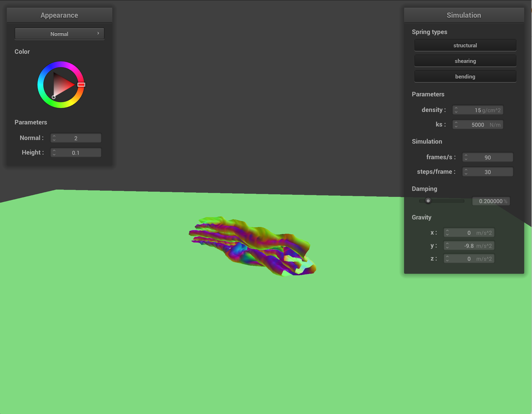Toggle the shearing spring type
The height and width of the screenshot is (414, 532).
coord(465,61)
